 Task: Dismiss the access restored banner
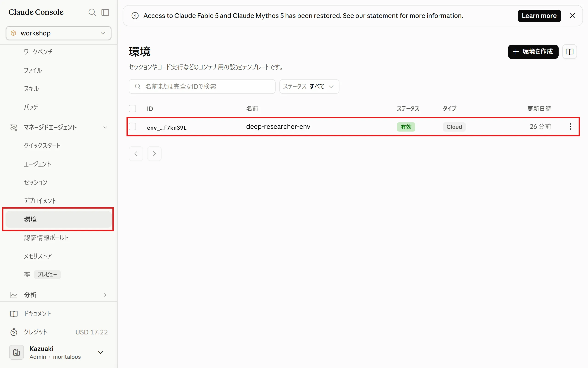click(572, 16)
